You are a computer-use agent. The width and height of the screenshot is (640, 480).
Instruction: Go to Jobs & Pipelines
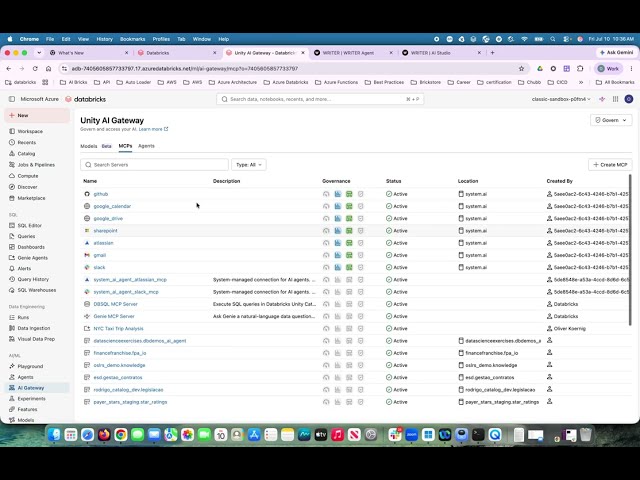36,164
